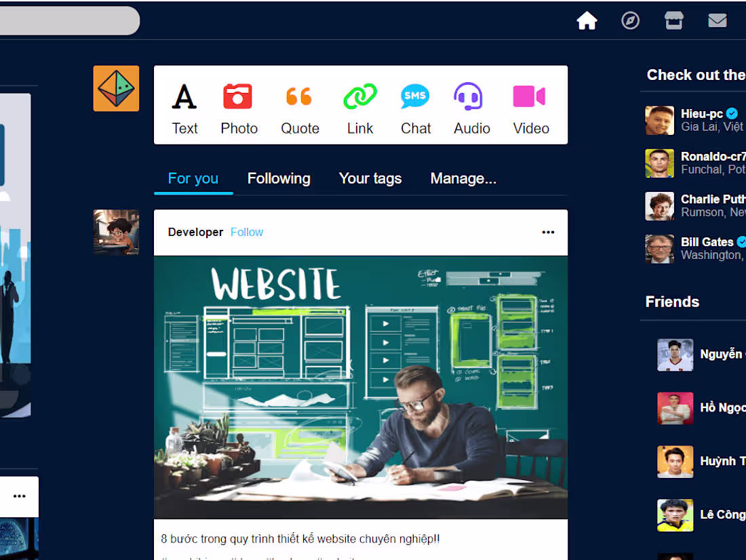Click the 'Check out the' heading
Viewport: 746px width, 560px height.
coord(696,75)
